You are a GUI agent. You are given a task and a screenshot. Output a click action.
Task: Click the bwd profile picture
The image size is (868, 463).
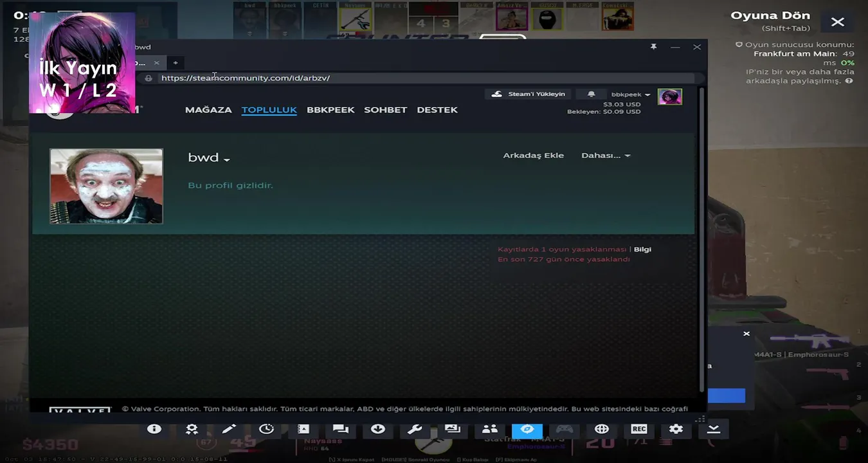pos(106,186)
